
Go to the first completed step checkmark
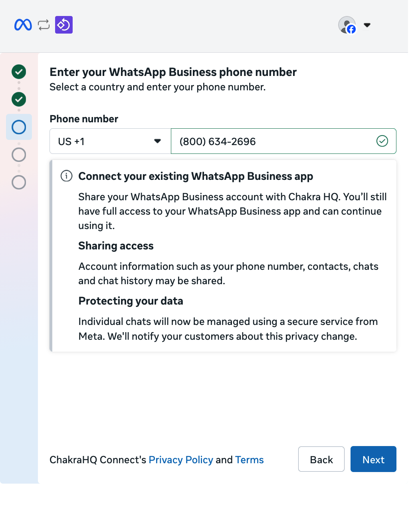tap(19, 72)
